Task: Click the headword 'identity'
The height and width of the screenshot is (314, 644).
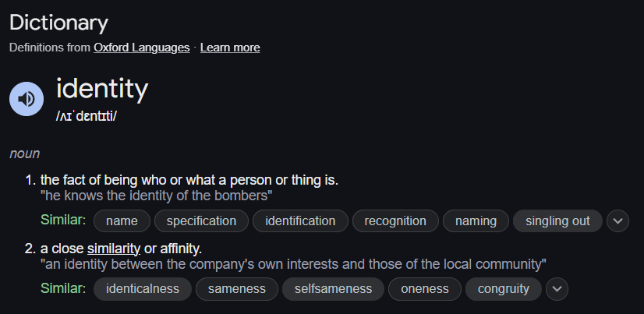Action: pyautogui.click(x=102, y=89)
